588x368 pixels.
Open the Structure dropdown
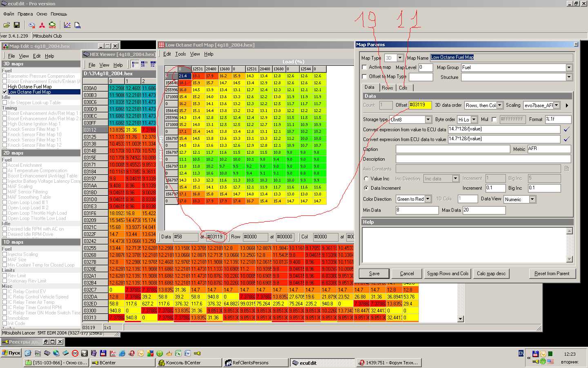pos(569,77)
